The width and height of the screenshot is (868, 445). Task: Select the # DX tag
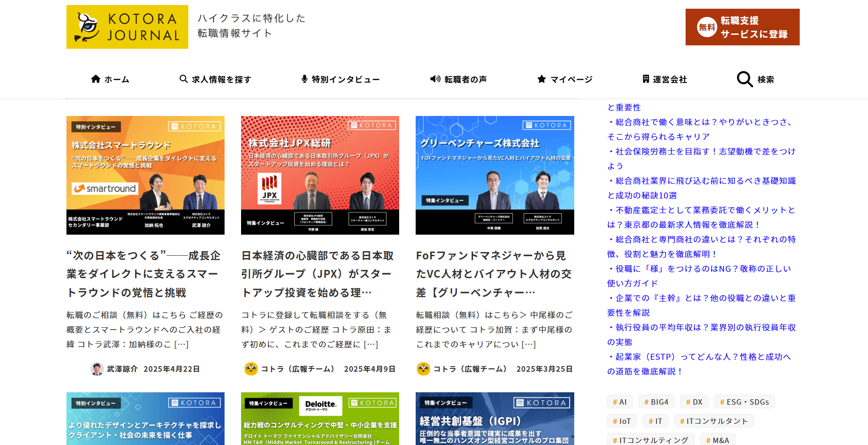pyautogui.click(x=694, y=402)
